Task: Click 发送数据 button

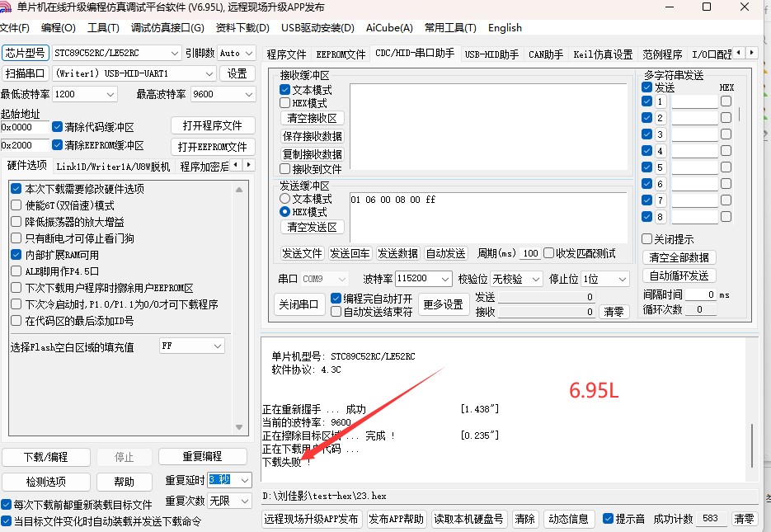Action: (x=397, y=253)
